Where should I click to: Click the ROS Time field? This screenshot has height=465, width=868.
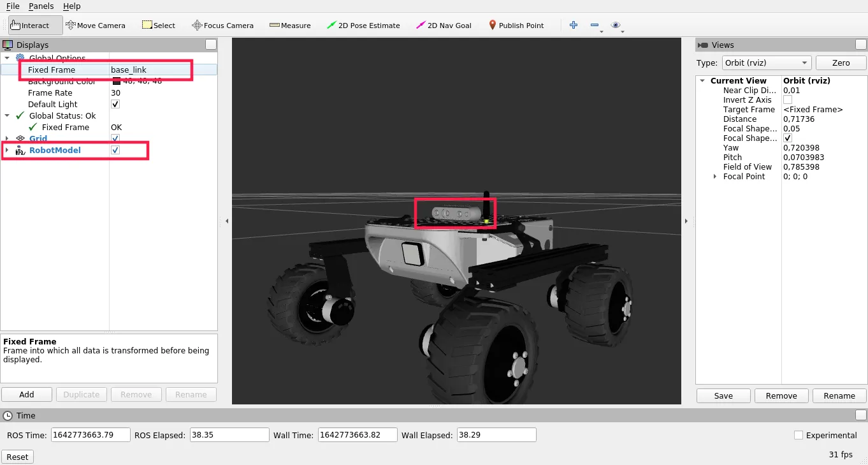click(x=90, y=435)
